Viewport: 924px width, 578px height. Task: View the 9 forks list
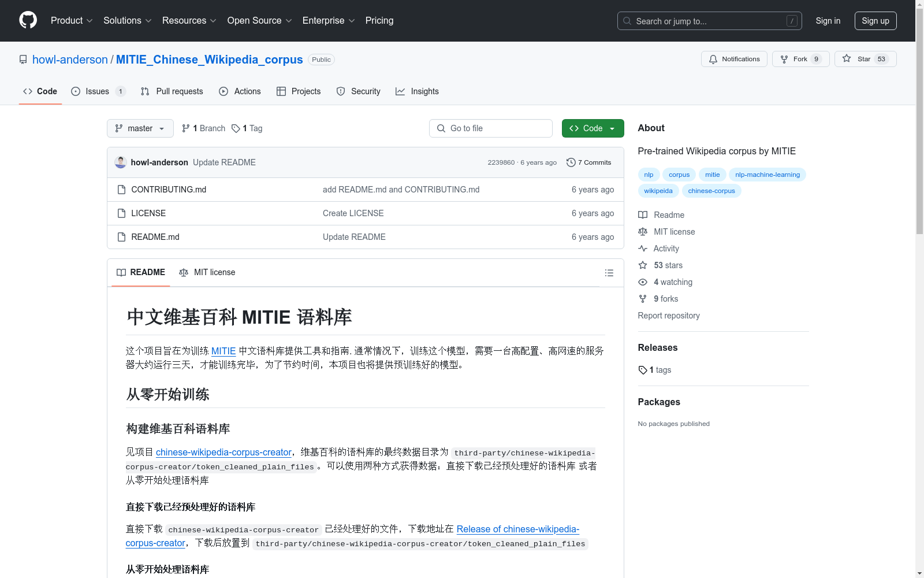pos(658,299)
